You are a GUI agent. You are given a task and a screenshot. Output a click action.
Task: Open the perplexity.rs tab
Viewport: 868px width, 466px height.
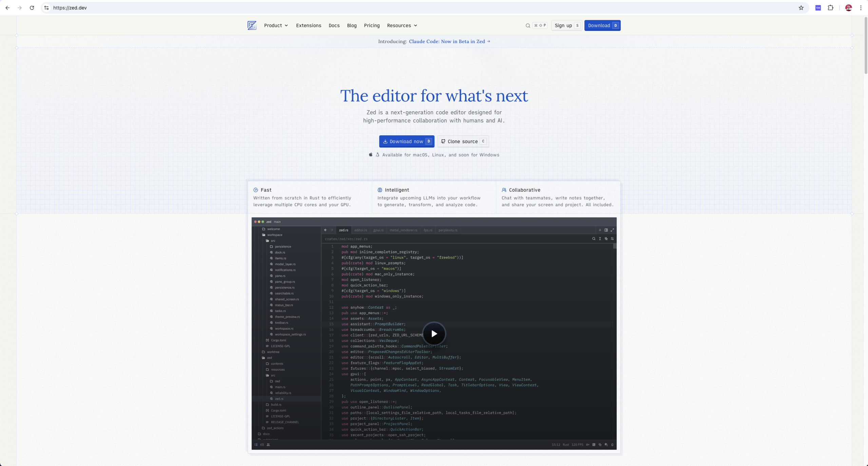click(x=448, y=230)
